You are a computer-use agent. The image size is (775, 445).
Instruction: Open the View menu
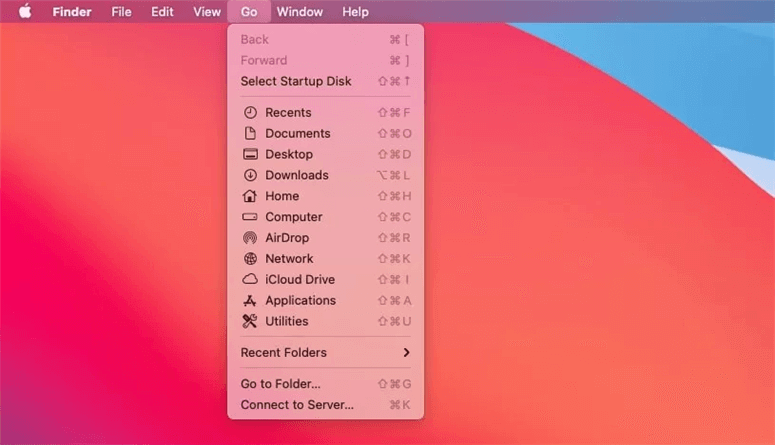[207, 12]
